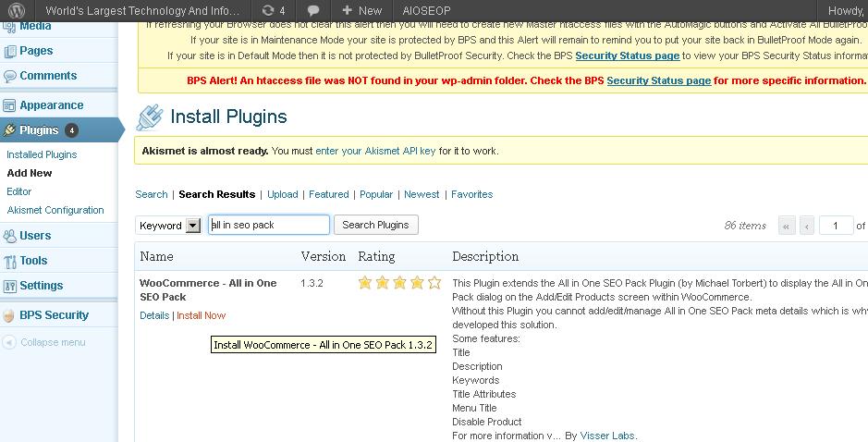This screenshot has height=442, width=868.
Task: Click version number 1.3.2
Action: coord(312,283)
